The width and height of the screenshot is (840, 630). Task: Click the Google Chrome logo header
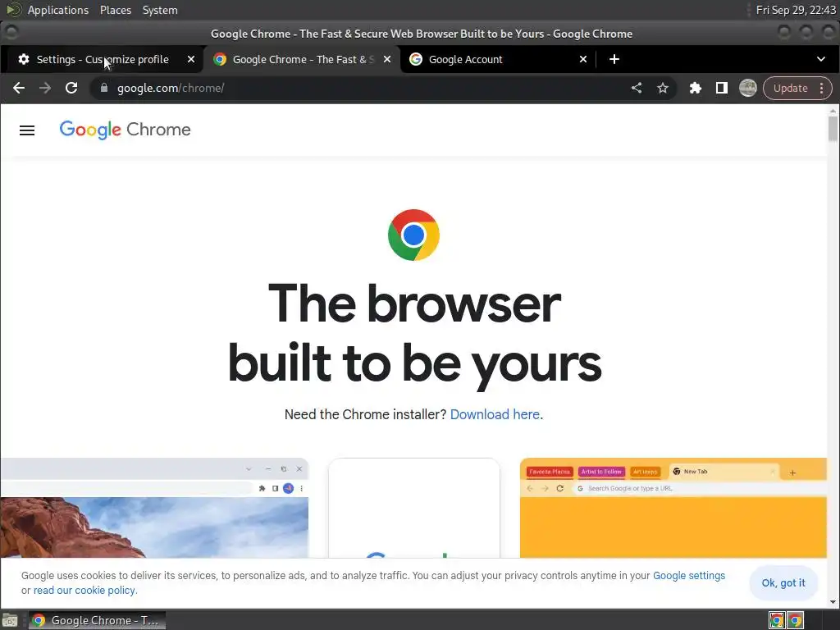coord(125,130)
